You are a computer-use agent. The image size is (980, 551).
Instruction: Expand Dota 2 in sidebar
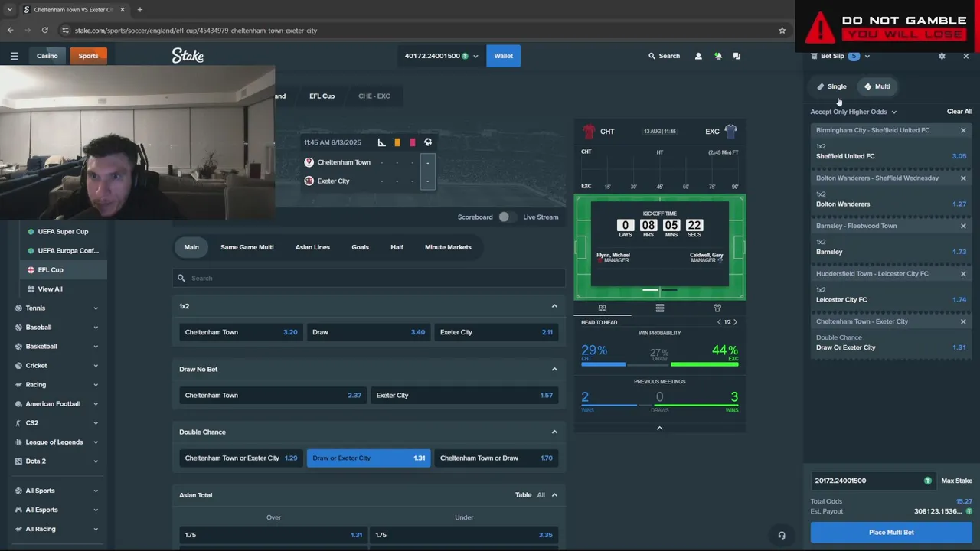click(x=96, y=461)
